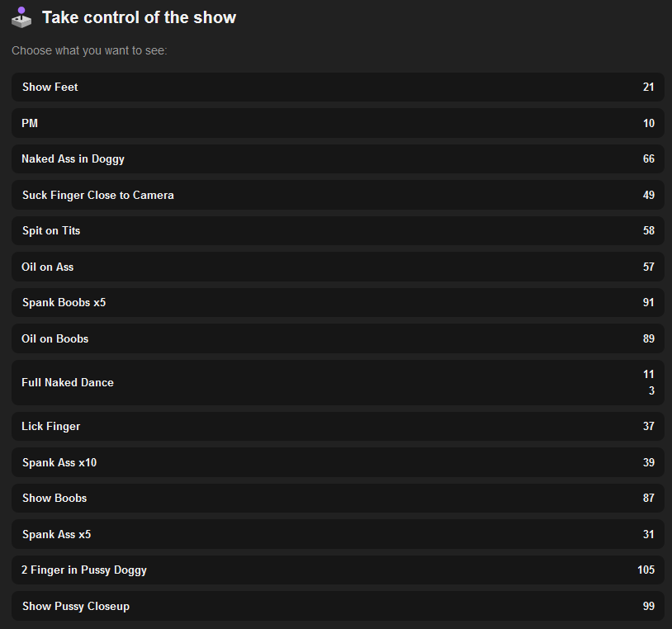Click the 21 price on Show Feet
The height and width of the screenshot is (629, 672).
(x=648, y=87)
